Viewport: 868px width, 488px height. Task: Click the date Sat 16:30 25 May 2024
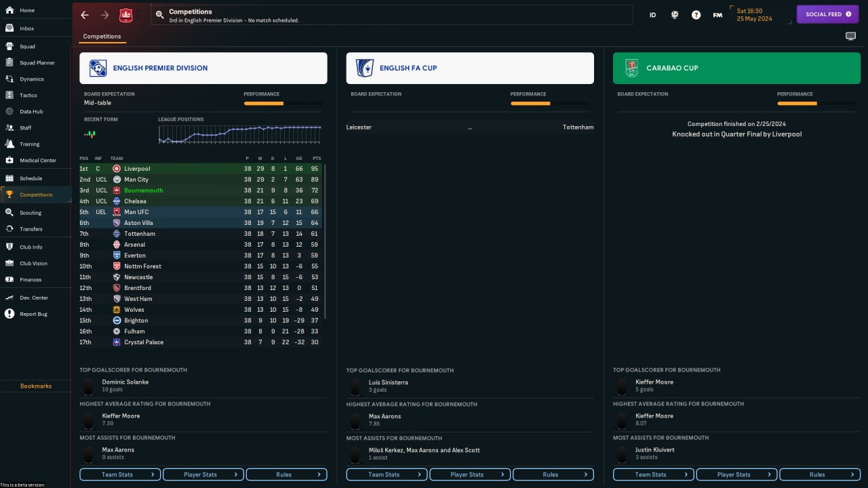click(x=754, y=15)
